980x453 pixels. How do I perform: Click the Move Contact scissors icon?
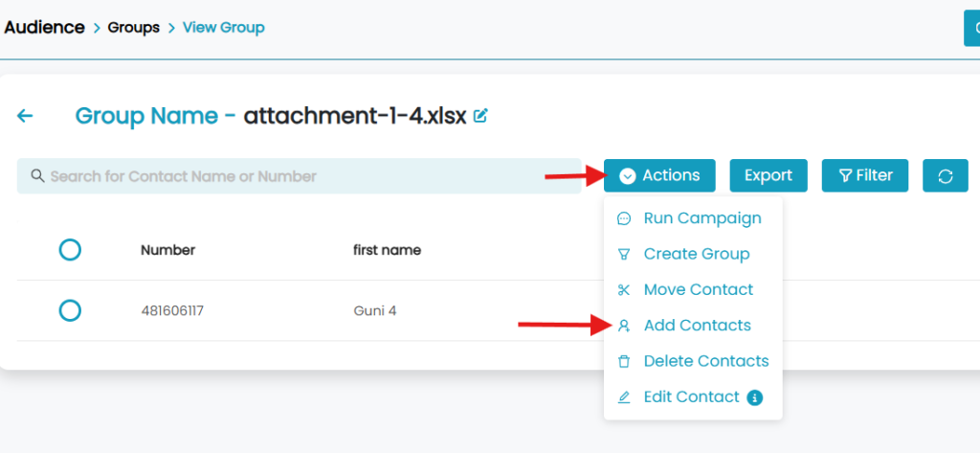point(624,290)
